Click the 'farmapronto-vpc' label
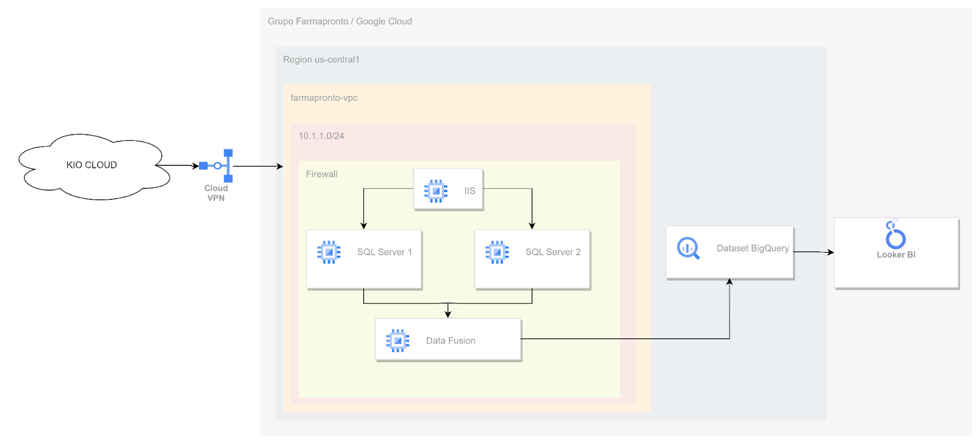This screenshot has width=980, height=443. (x=324, y=98)
